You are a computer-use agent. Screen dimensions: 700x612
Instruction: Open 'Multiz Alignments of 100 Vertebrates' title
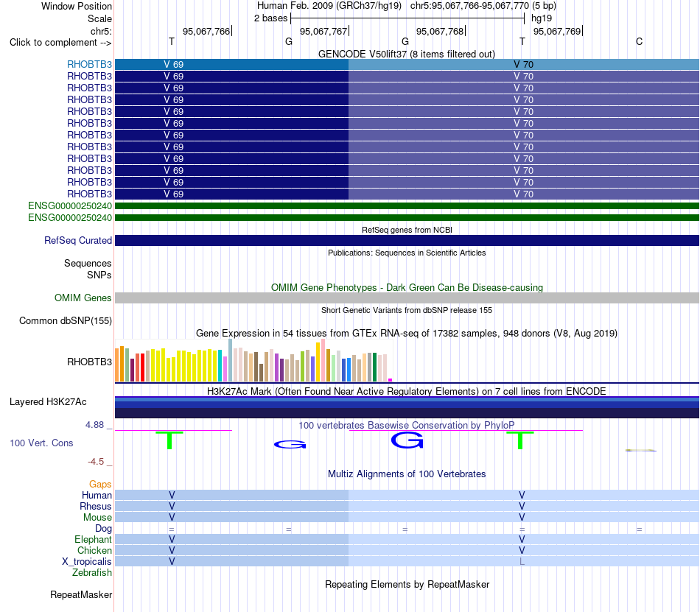[407, 474]
